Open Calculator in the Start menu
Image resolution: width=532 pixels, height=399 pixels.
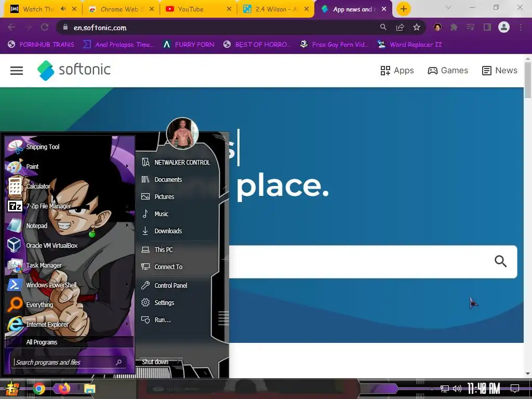pos(70,186)
